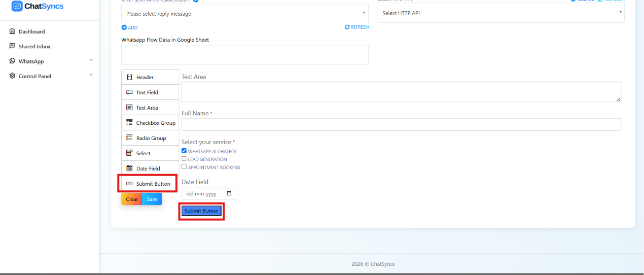The height and width of the screenshot is (275, 644).
Task: Click the WhatsApp logo icon in sidebar
Action: pos(12,61)
